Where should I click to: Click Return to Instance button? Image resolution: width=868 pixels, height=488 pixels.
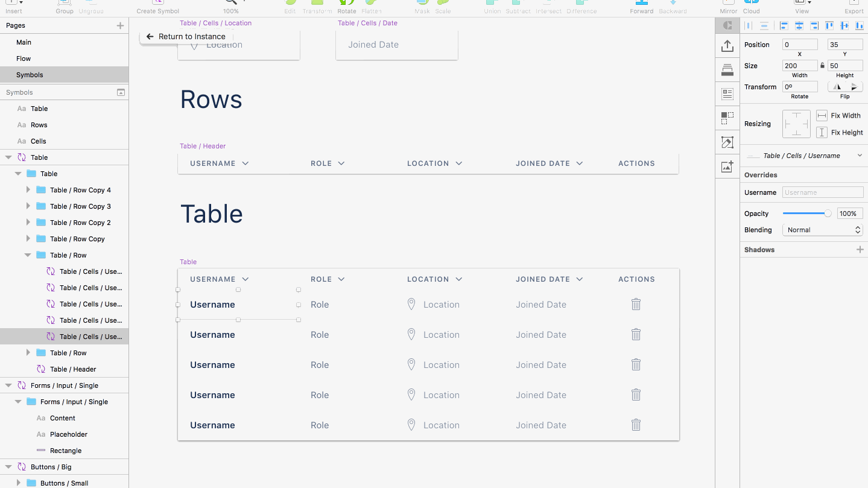coord(186,37)
